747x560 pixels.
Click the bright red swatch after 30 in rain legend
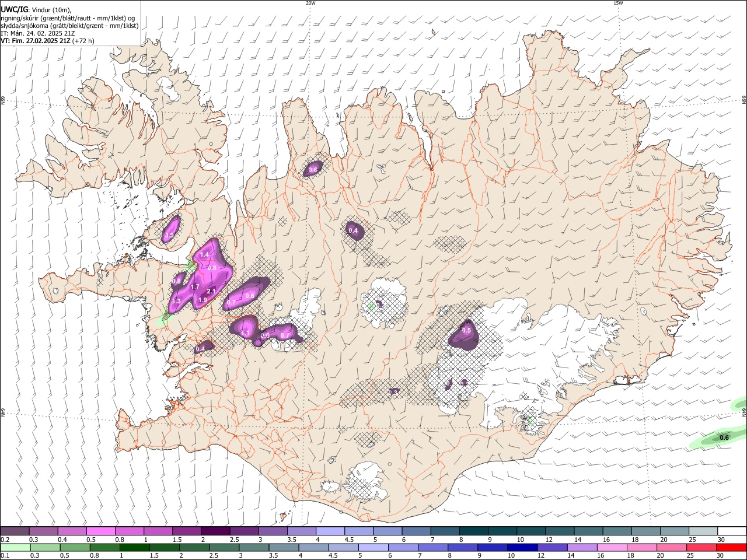pyautogui.click(x=732, y=548)
